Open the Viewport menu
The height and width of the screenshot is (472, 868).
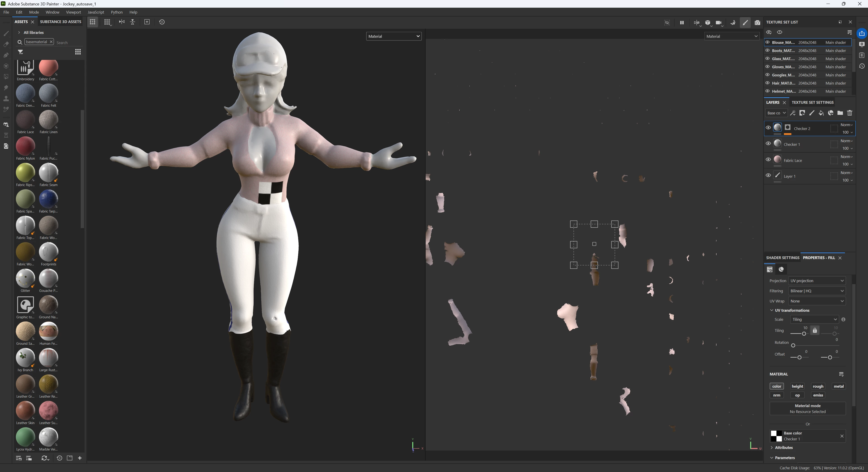coord(73,12)
